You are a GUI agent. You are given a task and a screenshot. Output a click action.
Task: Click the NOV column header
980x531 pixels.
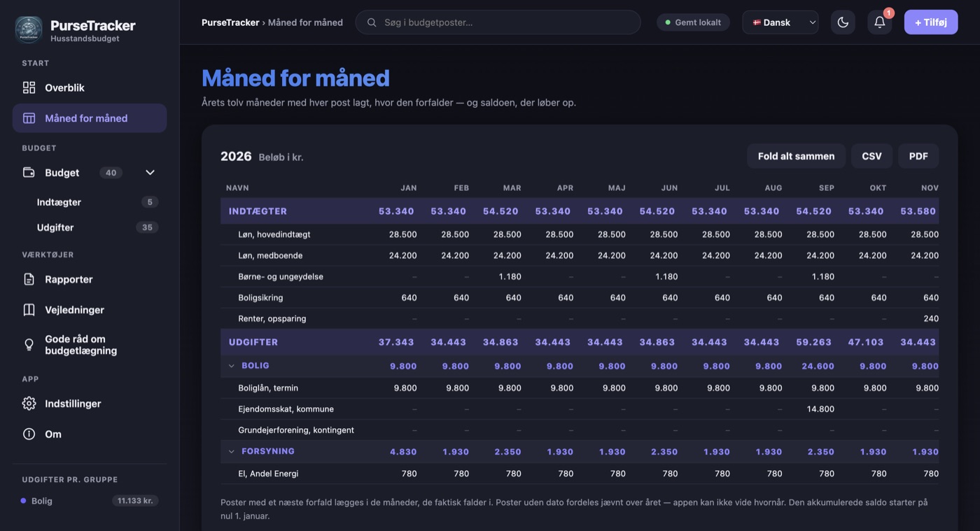click(x=930, y=188)
